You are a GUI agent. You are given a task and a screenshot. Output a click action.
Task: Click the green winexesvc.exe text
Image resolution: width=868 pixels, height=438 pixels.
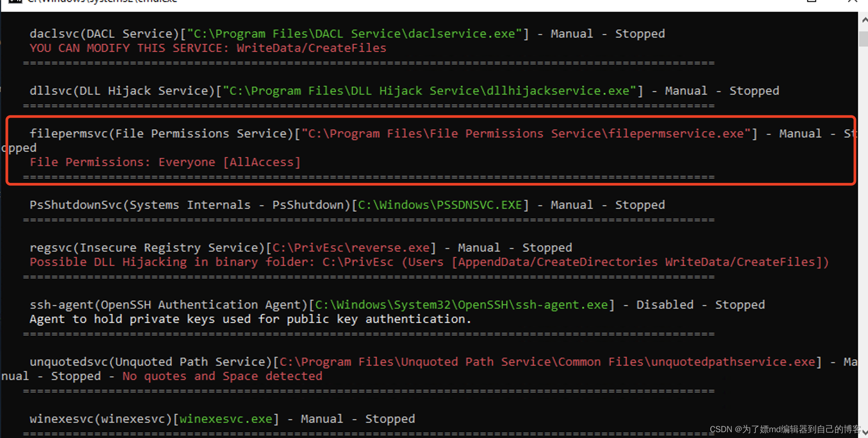(225, 419)
